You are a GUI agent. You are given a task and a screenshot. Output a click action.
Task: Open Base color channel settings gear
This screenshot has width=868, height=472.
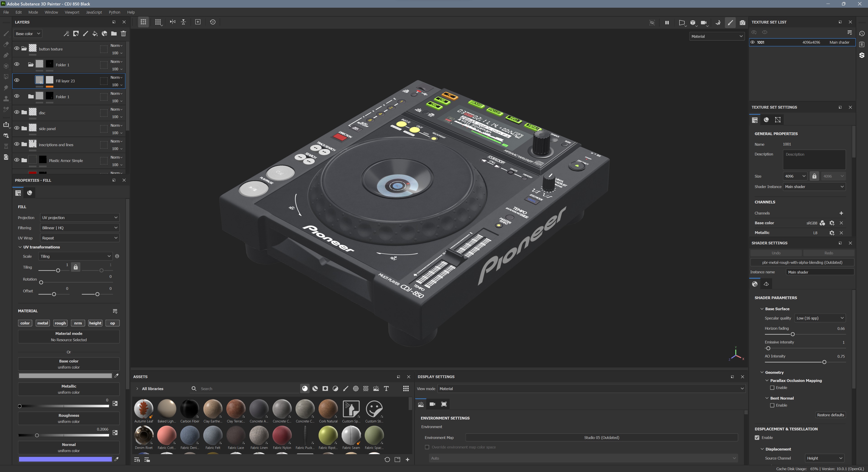pyautogui.click(x=832, y=223)
